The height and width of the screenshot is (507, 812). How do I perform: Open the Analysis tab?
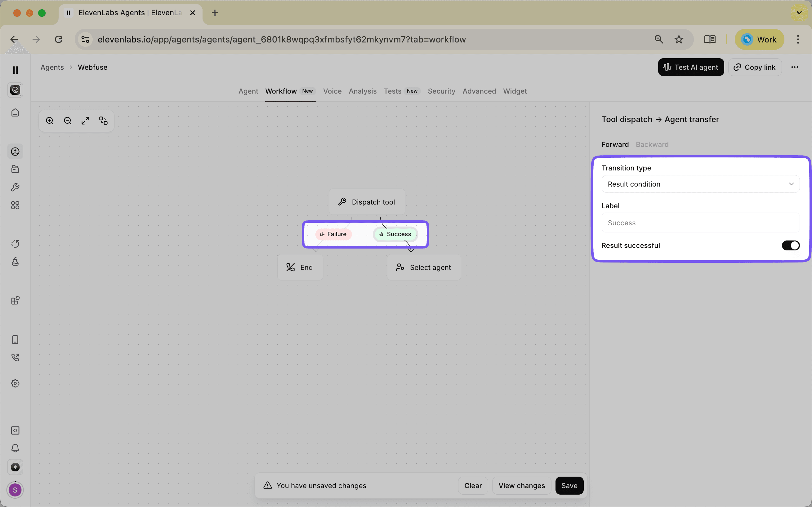pyautogui.click(x=362, y=91)
